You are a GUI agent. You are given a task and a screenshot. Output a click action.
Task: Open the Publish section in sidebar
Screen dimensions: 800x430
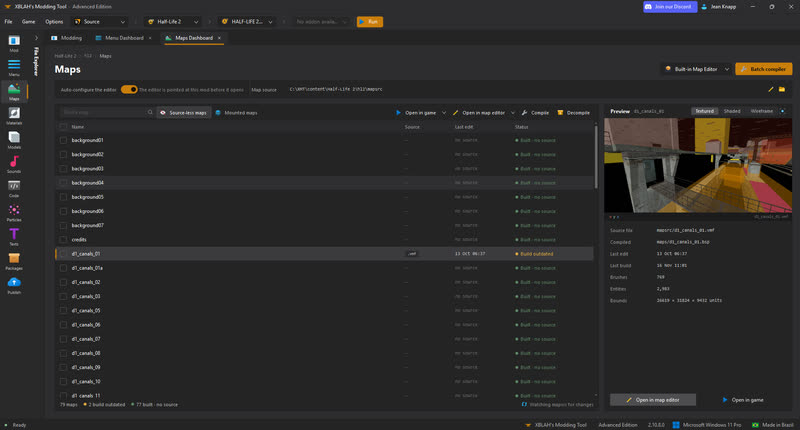point(14,285)
